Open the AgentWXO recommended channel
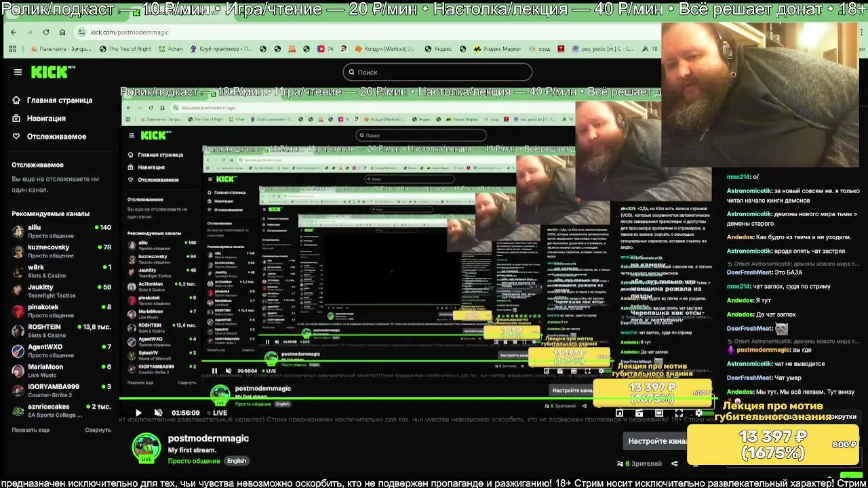This screenshot has height=488, width=868. coord(61,350)
